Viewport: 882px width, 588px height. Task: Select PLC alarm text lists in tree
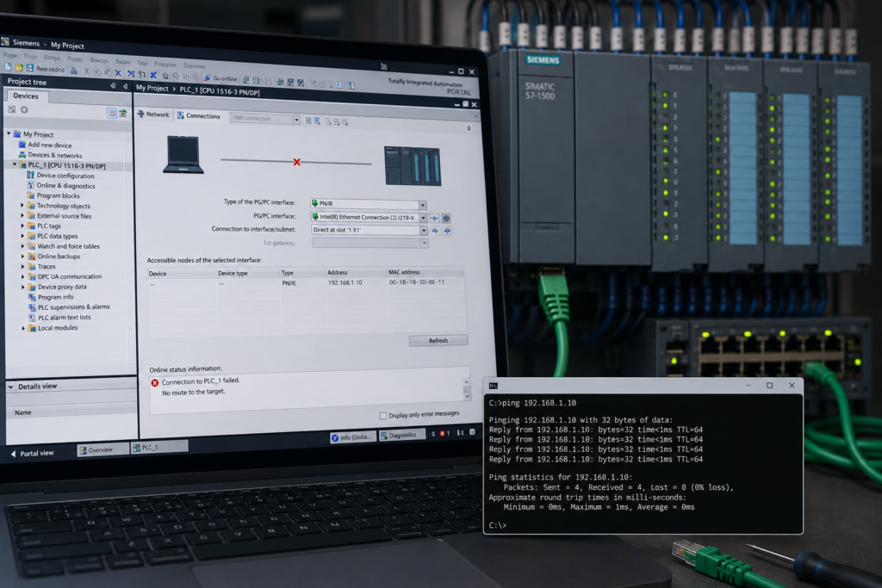point(64,317)
